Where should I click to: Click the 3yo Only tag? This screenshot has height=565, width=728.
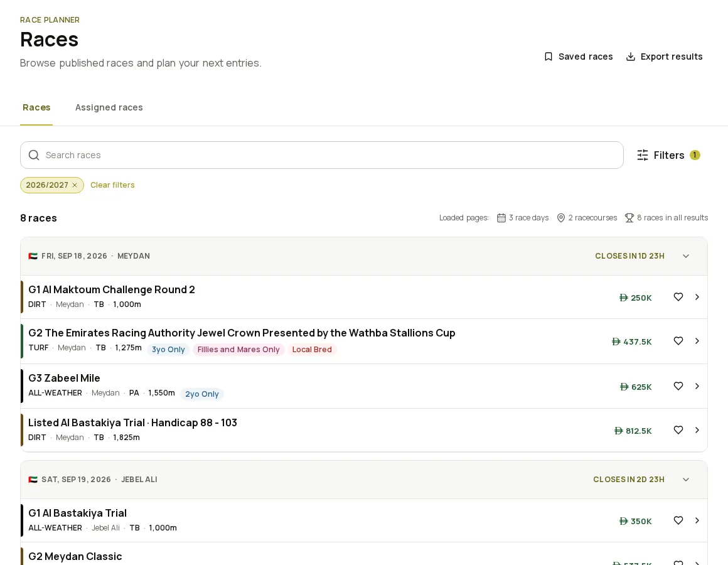click(x=169, y=350)
